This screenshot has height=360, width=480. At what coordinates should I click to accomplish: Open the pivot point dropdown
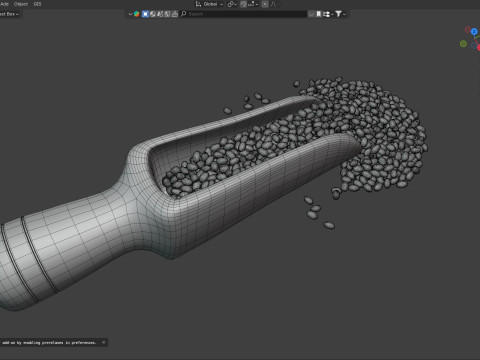[x=232, y=4]
